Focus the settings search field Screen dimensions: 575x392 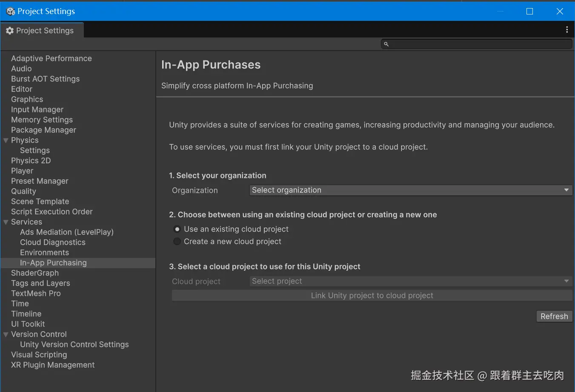coord(479,44)
